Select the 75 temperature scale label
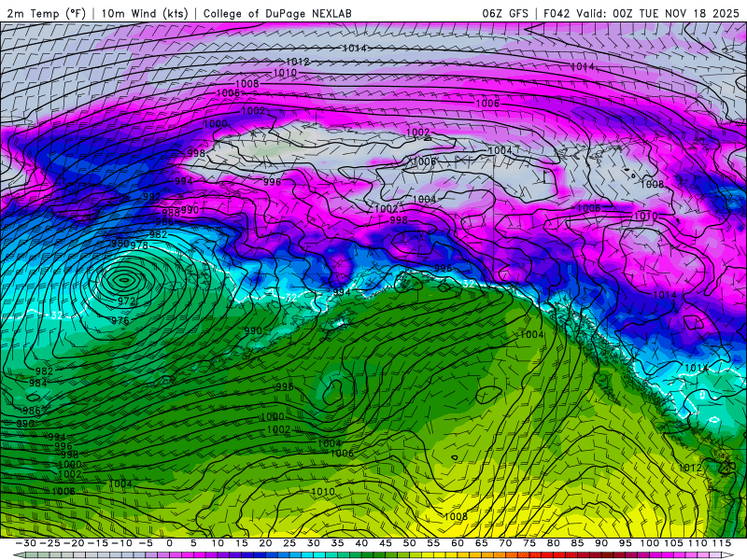Viewport: 747px width, 560px height. coord(529,543)
